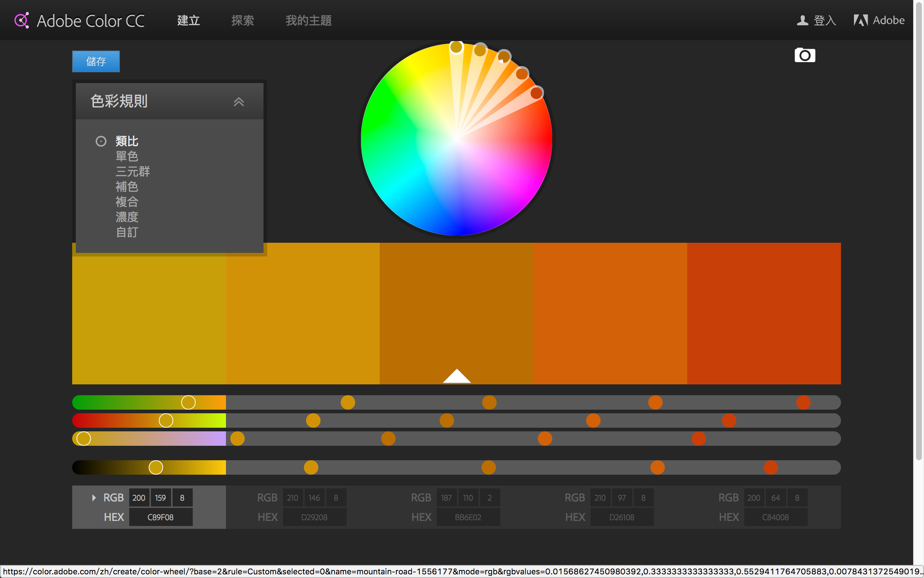Select the BB6E02 brown-orange color swatch

pos(456,314)
